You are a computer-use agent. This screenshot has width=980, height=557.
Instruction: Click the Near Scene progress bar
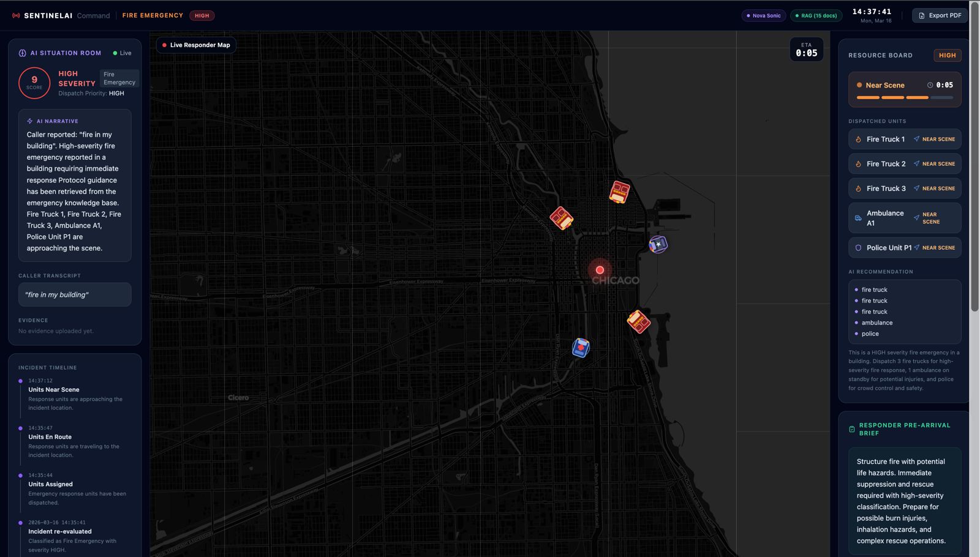(904, 97)
